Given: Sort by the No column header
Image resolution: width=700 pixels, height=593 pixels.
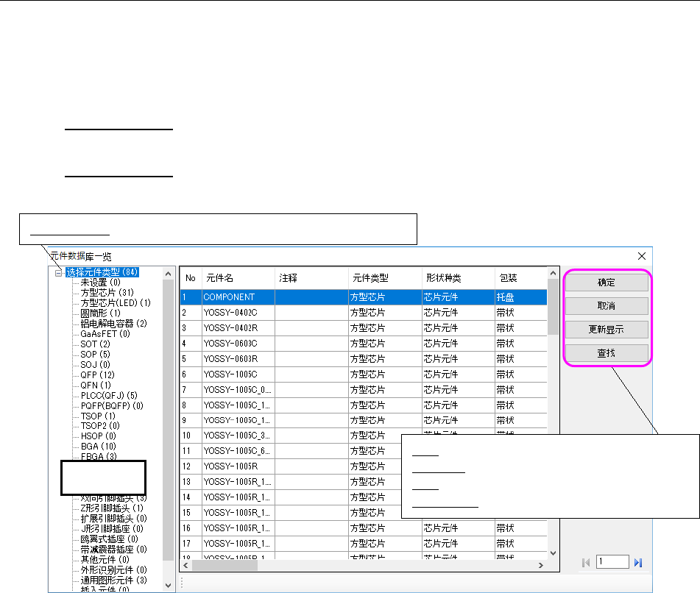Looking at the screenshot, I should pos(191,278).
